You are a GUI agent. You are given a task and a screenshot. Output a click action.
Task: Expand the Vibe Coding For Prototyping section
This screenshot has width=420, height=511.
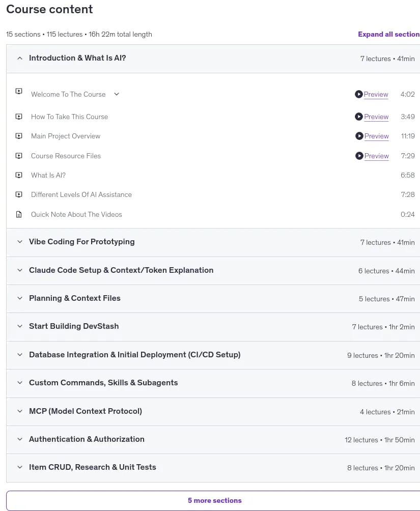point(213,242)
